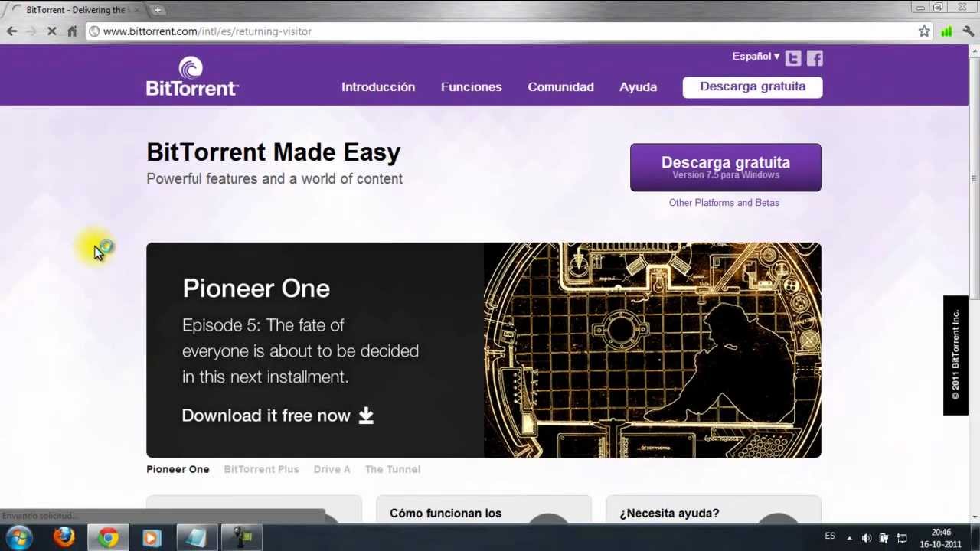Open Other Platforms and Betas link
This screenshot has height=551, width=980.
pyautogui.click(x=724, y=203)
